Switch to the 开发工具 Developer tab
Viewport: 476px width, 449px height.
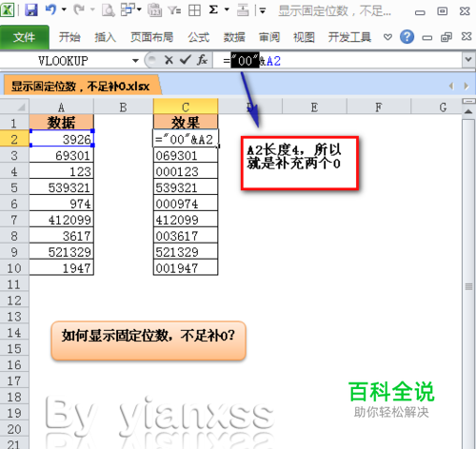pos(349,37)
